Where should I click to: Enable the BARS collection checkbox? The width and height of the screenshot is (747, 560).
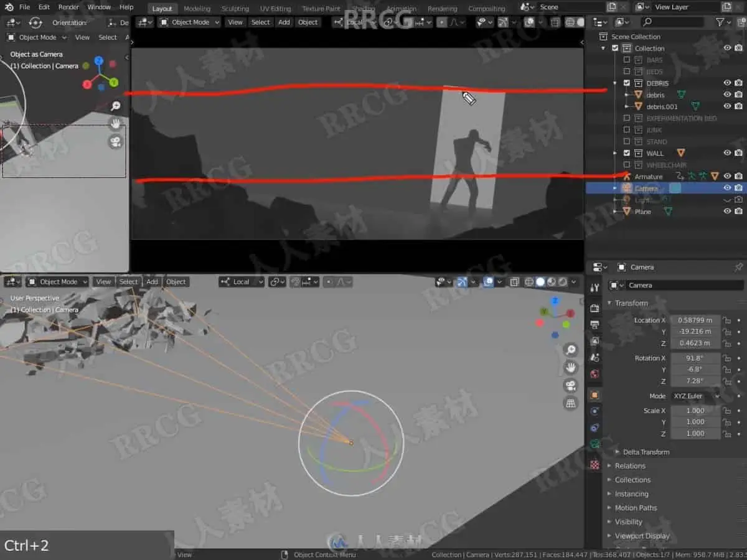627,60
